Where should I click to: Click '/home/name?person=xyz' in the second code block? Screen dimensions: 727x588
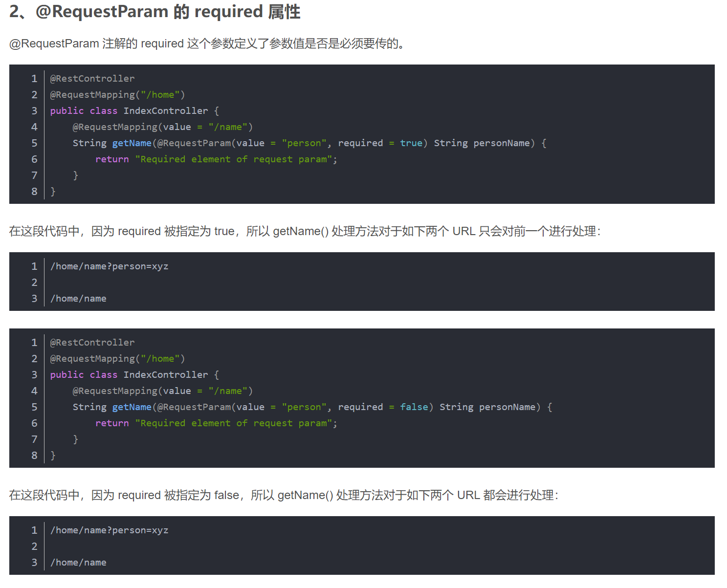[110, 266]
